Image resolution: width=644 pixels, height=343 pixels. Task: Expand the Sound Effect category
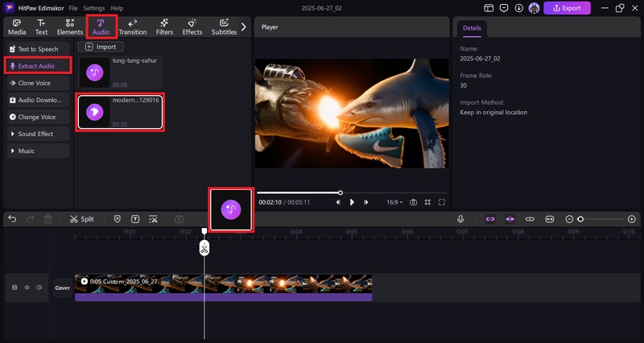point(36,134)
